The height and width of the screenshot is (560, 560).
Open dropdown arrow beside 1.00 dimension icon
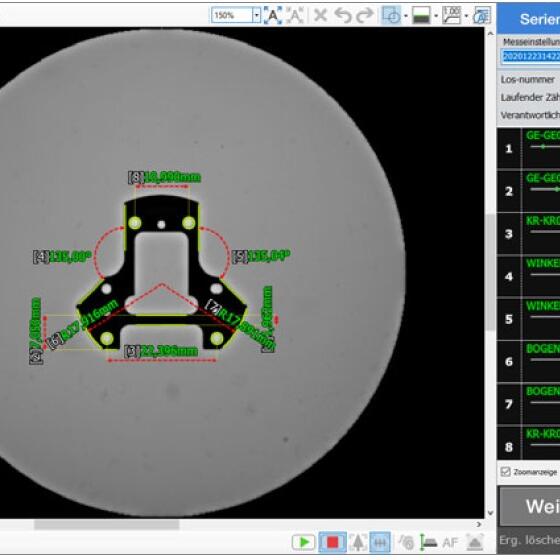[x=466, y=16]
